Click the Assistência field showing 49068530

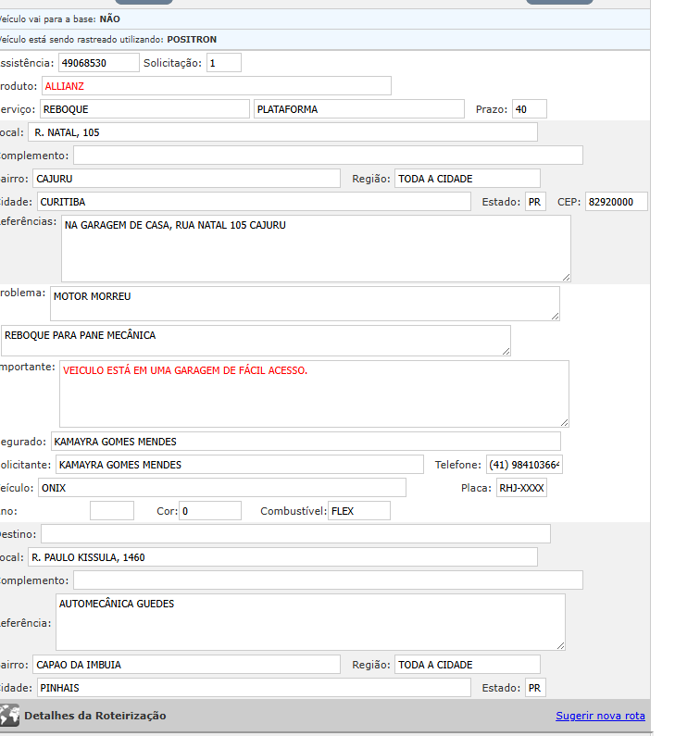tap(98, 62)
